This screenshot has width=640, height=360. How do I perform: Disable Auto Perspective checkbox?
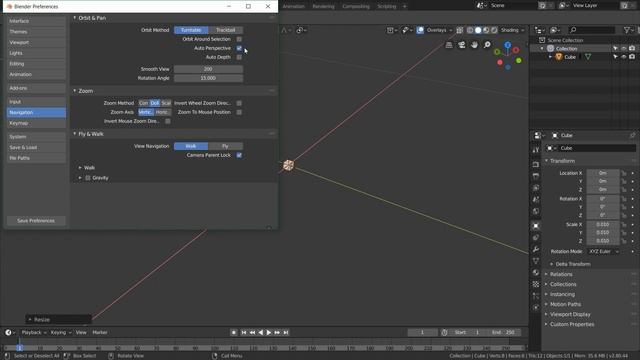[x=239, y=48]
